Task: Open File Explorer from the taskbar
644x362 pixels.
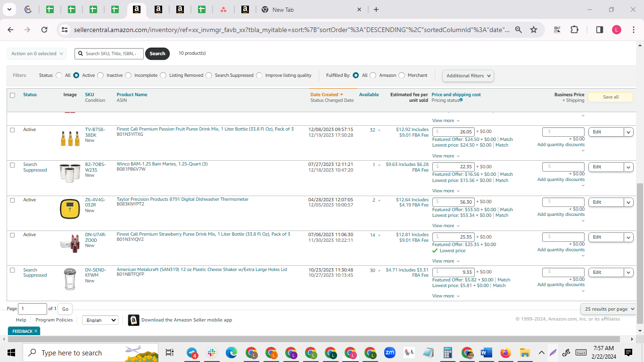Action: 525,353
